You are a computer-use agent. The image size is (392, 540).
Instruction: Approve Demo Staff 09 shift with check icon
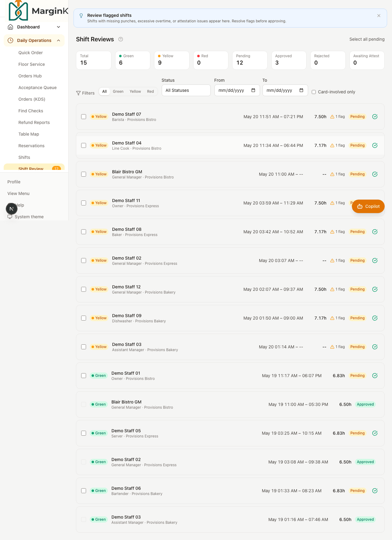click(375, 318)
